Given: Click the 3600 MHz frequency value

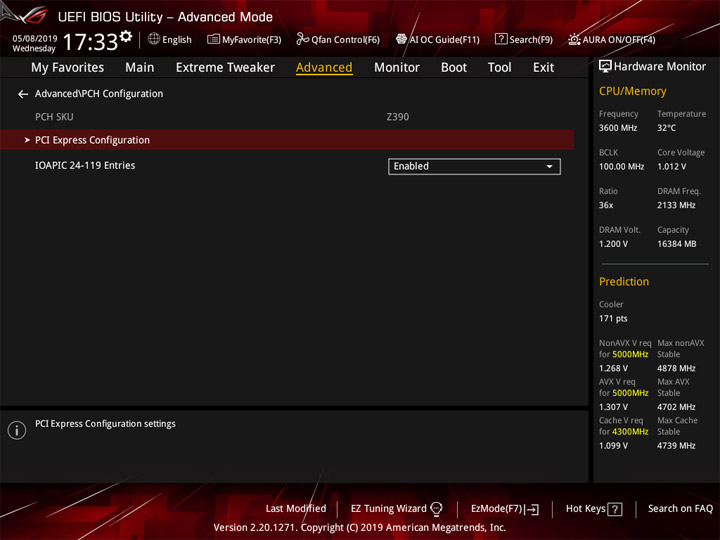Looking at the screenshot, I should tap(618, 128).
